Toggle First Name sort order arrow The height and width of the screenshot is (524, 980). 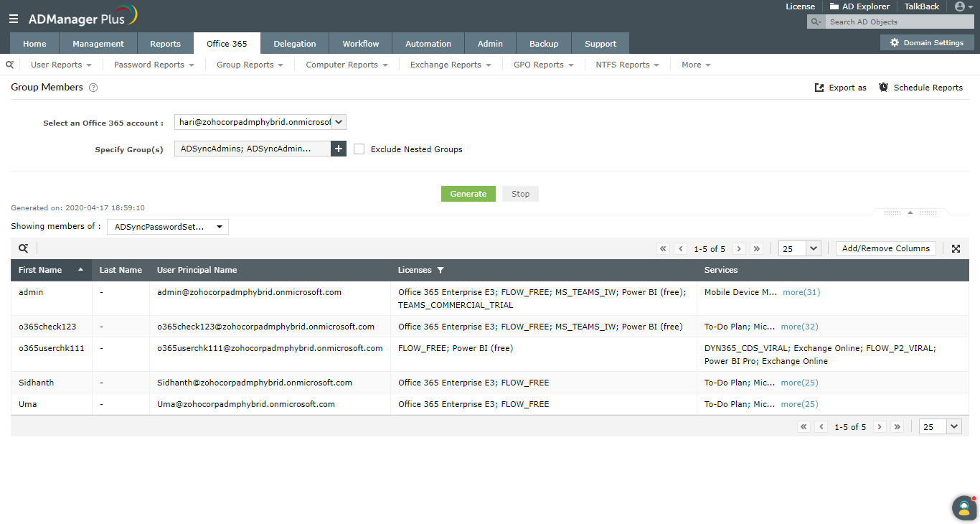pos(80,270)
